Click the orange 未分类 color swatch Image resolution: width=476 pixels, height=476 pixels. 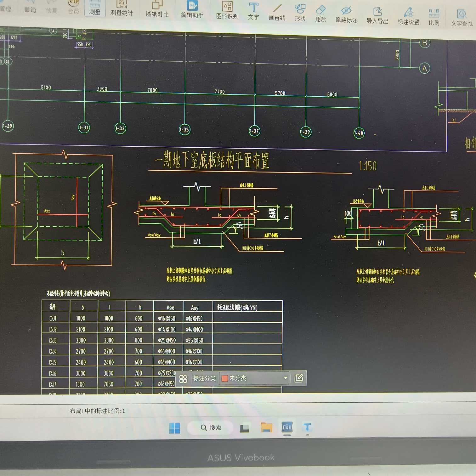coord(225,378)
